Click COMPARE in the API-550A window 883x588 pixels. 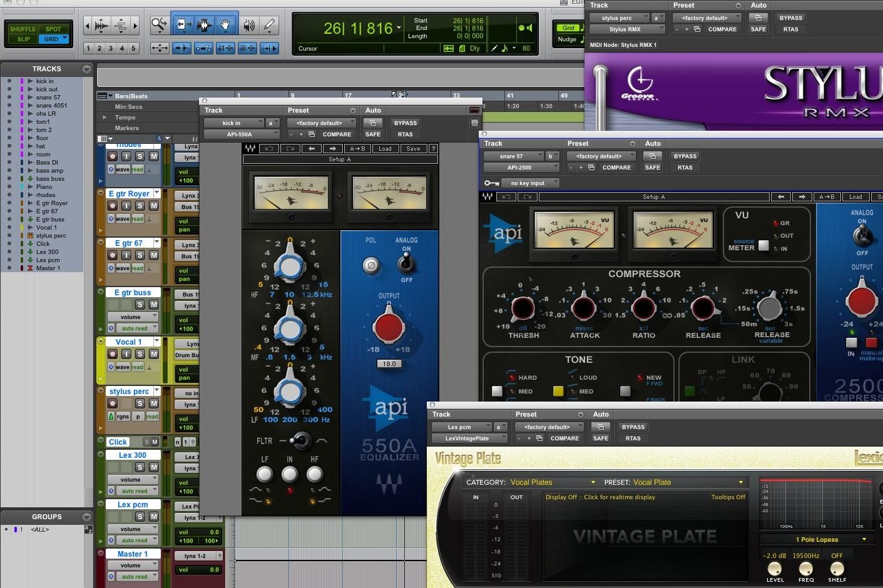coord(337,134)
